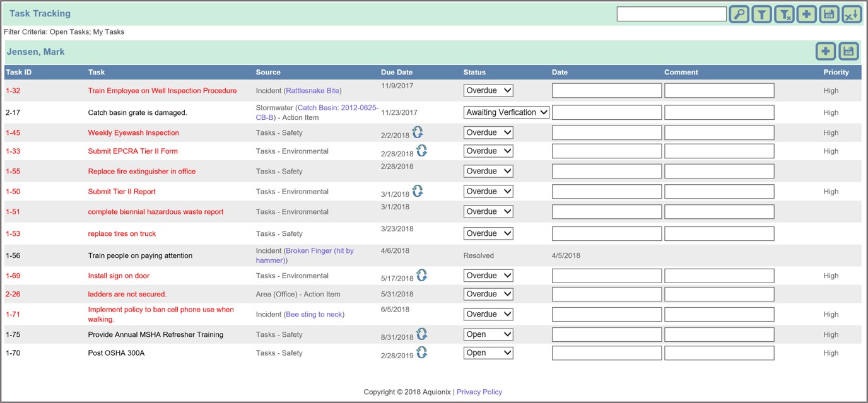Image resolution: width=868 pixels, height=403 pixels.
Task: Open Status dropdown for task 1-32
Action: point(488,90)
